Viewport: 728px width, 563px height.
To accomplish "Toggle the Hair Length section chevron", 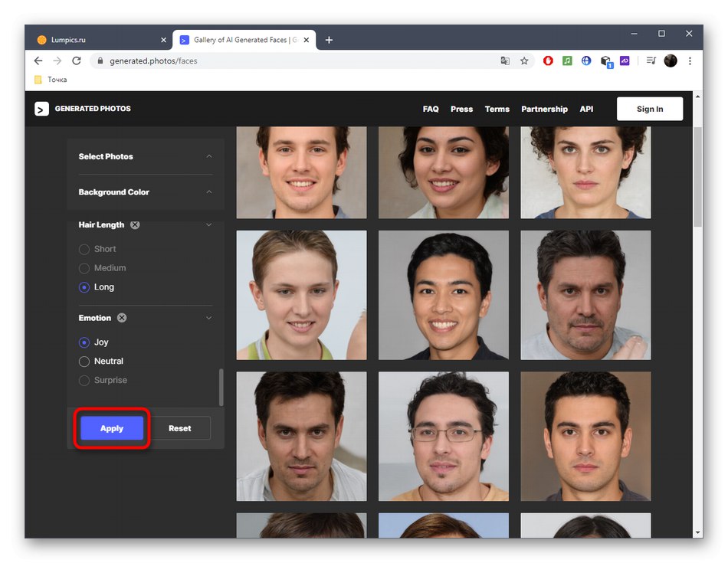I will pos(209,224).
